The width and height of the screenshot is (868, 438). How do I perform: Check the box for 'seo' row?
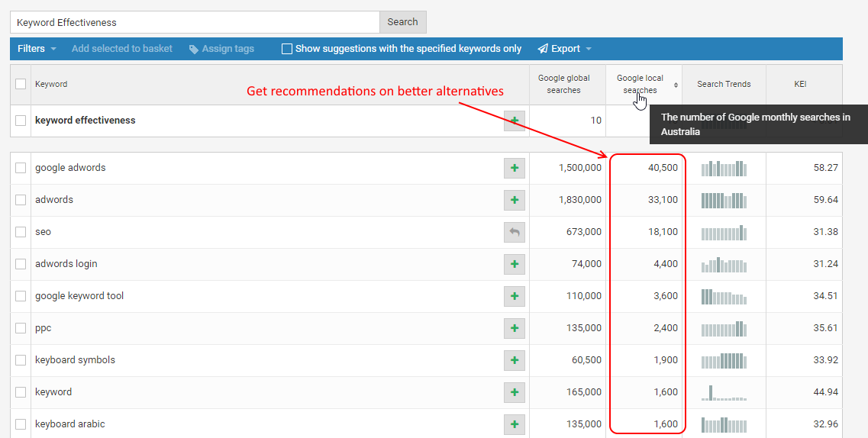tap(21, 232)
